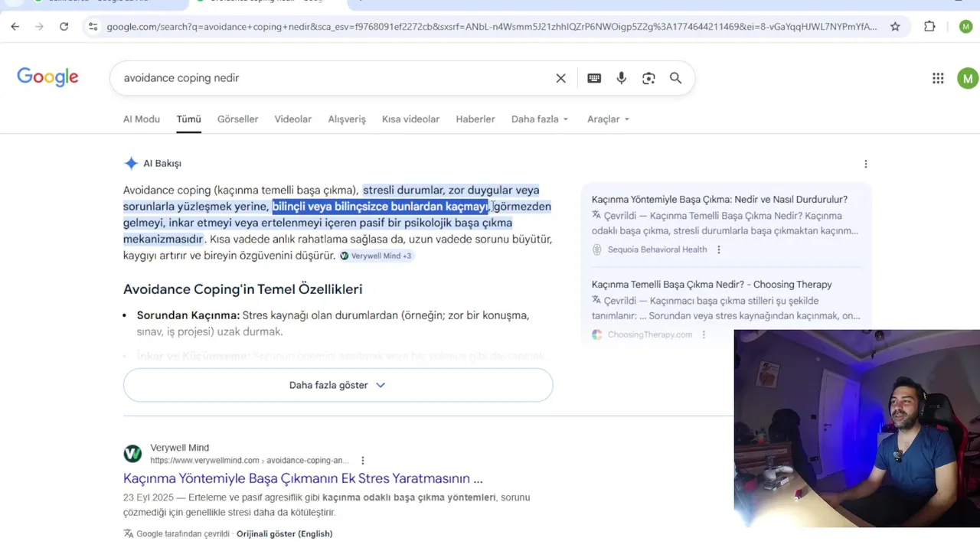Expand the Araçlar dropdown
Image resolution: width=980 pixels, height=551 pixels.
pos(608,119)
